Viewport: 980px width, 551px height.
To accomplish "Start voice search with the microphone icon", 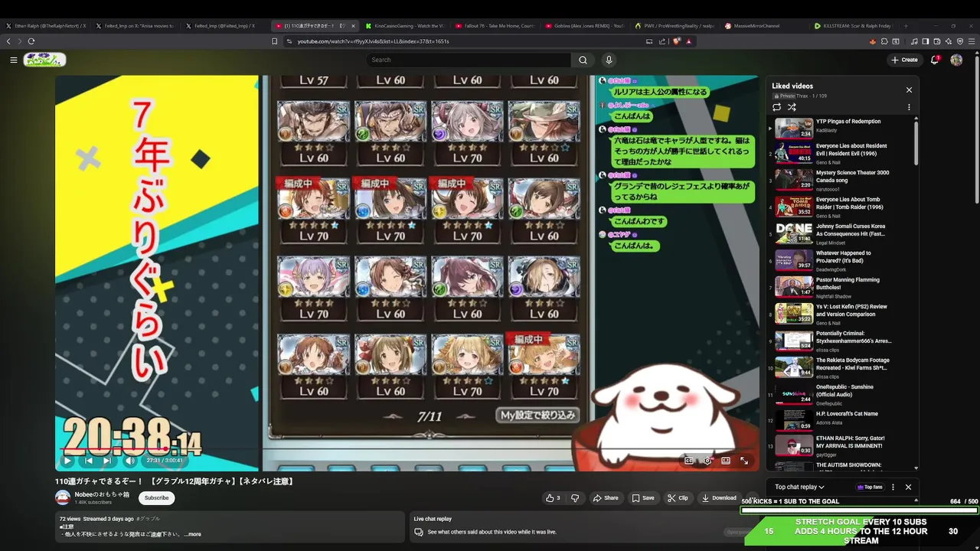I will coord(609,60).
